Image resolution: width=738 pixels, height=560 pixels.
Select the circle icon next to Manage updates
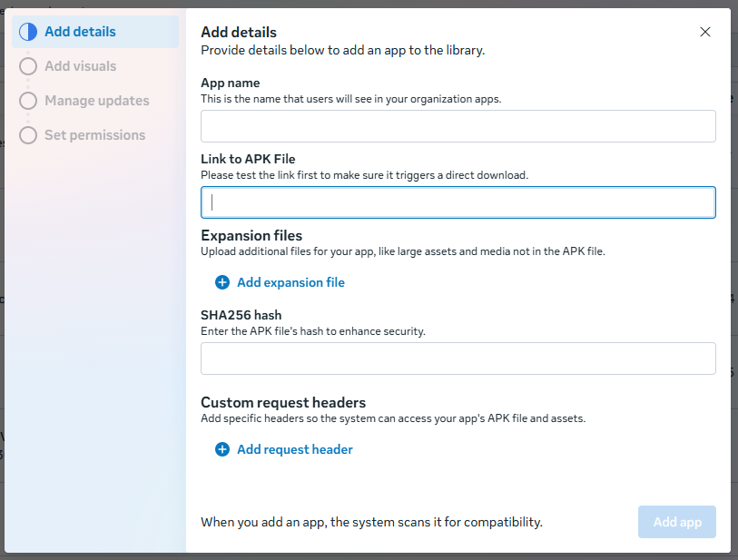28,101
